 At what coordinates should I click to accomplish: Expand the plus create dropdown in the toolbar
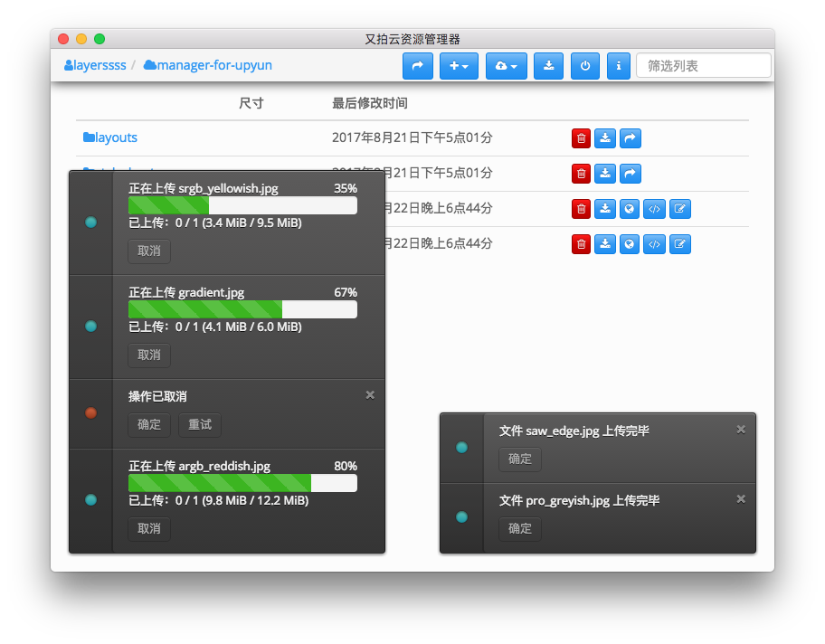459,66
